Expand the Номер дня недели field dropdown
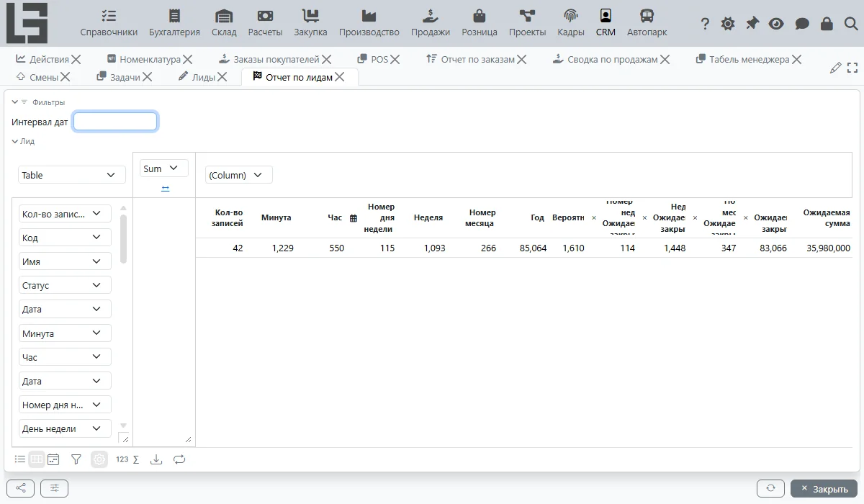This screenshot has width=864, height=504. [65, 405]
